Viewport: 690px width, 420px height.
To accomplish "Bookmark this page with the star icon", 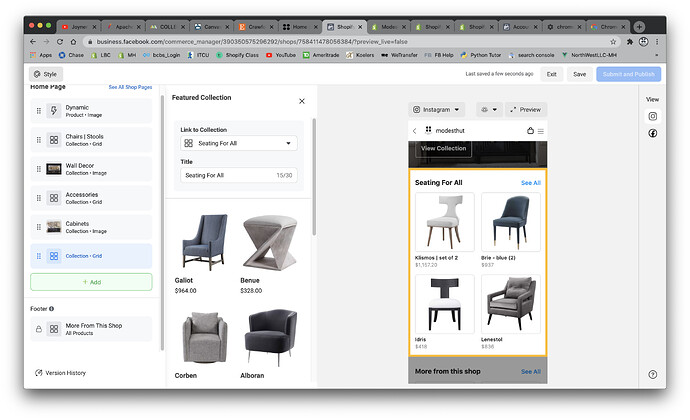I will click(613, 41).
